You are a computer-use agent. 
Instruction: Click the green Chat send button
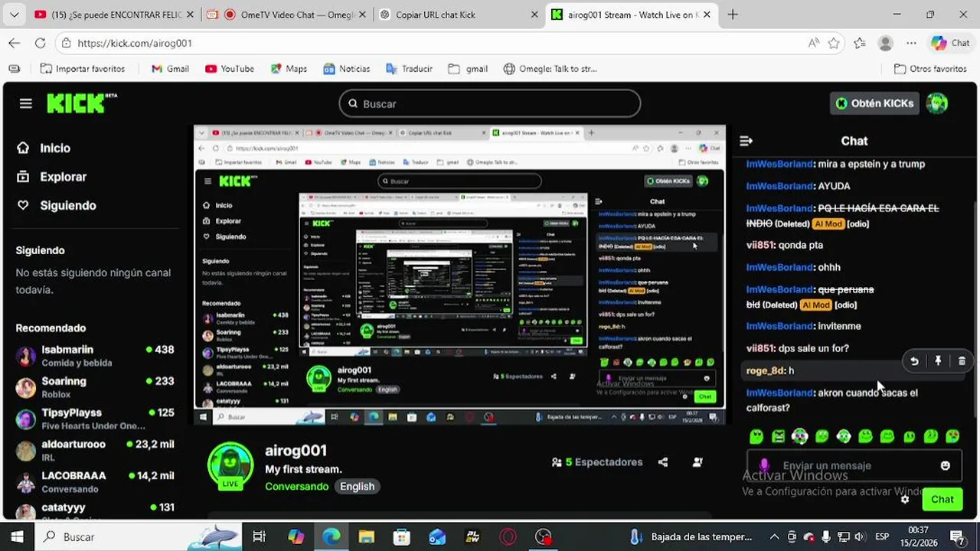click(942, 499)
